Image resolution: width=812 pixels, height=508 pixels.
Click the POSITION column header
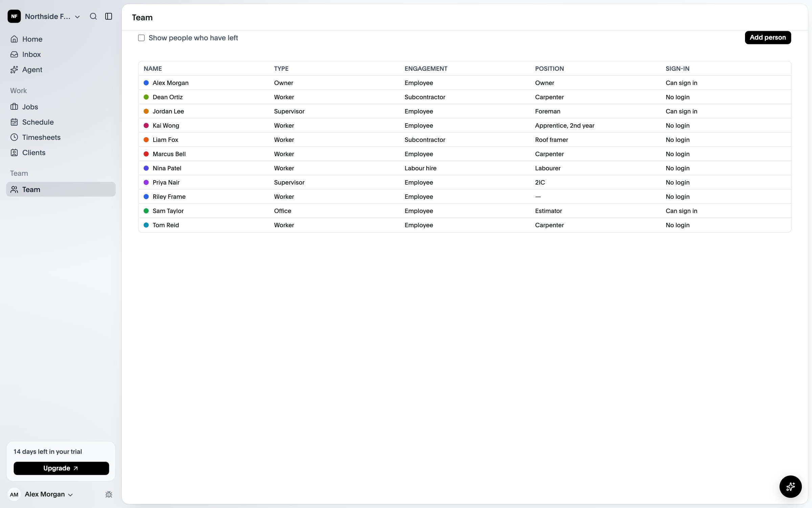pos(549,69)
